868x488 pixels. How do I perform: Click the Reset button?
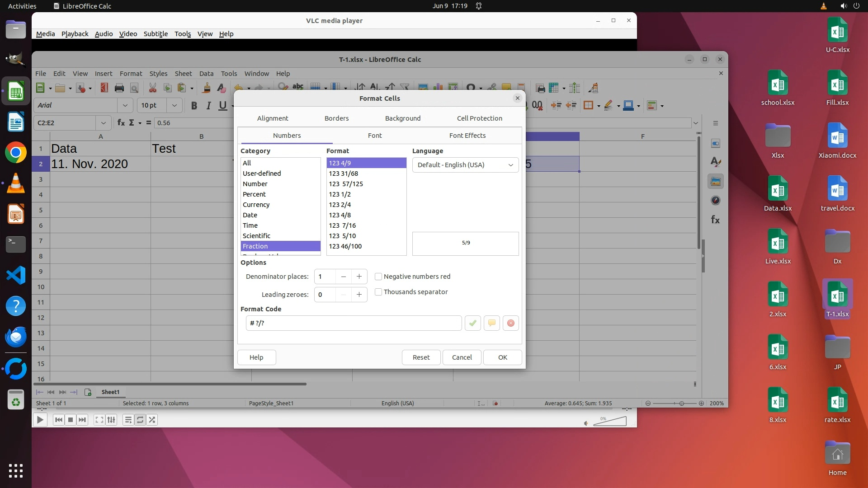click(421, 357)
